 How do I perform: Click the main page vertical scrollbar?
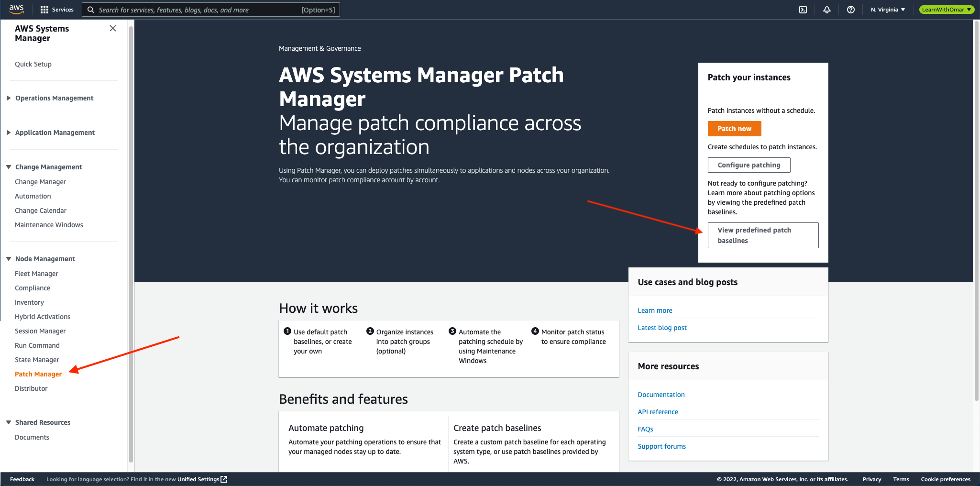[976, 210]
